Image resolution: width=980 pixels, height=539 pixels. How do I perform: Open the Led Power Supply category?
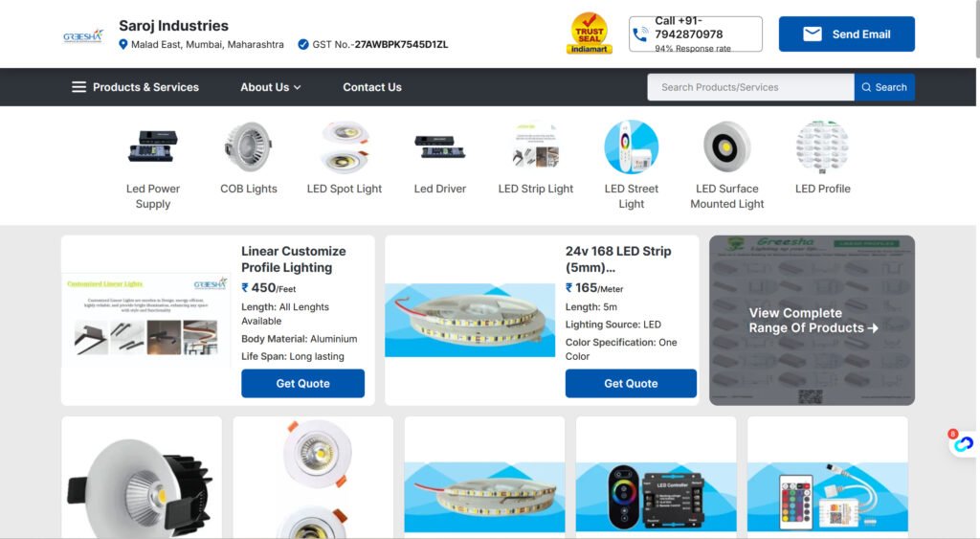(x=152, y=195)
